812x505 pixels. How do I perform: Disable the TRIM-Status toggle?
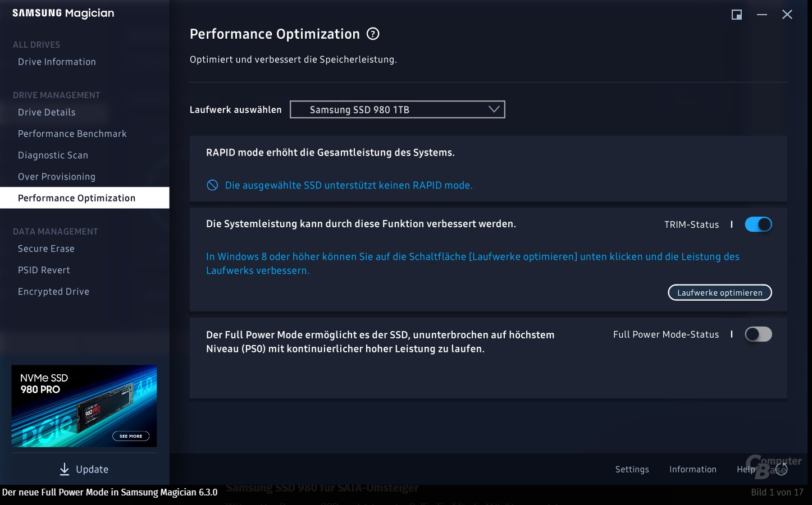coord(759,224)
